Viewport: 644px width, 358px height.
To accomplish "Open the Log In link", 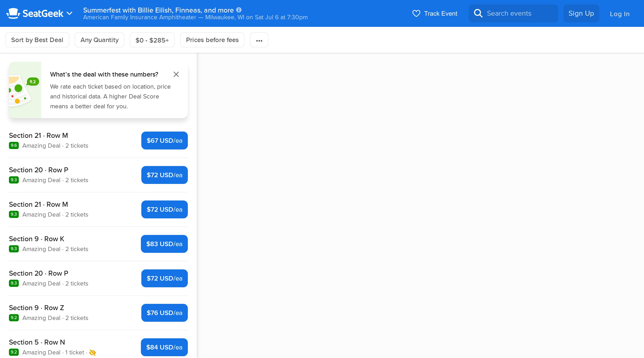I will [x=619, y=14].
